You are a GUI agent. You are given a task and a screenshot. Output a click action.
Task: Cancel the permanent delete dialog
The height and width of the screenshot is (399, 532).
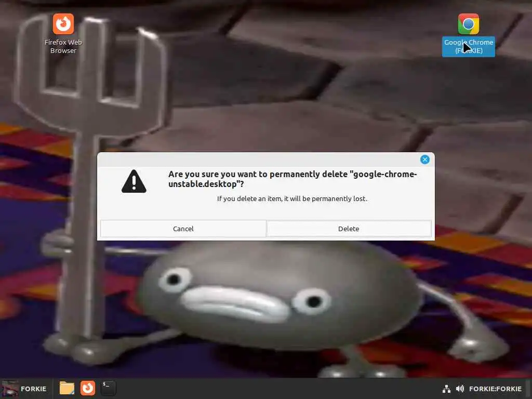183,229
